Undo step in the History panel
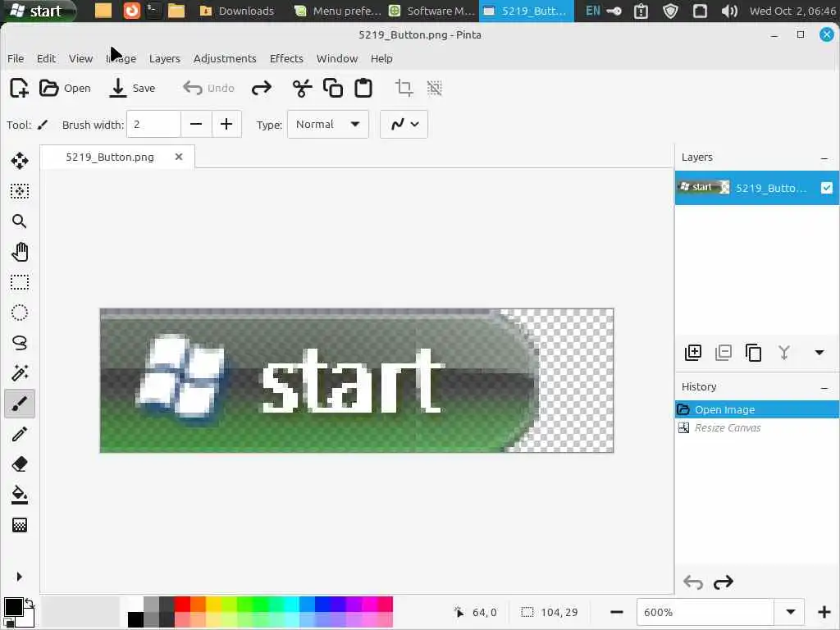The height and width of the screenshot is (630, 840). (x=693, y=582)
